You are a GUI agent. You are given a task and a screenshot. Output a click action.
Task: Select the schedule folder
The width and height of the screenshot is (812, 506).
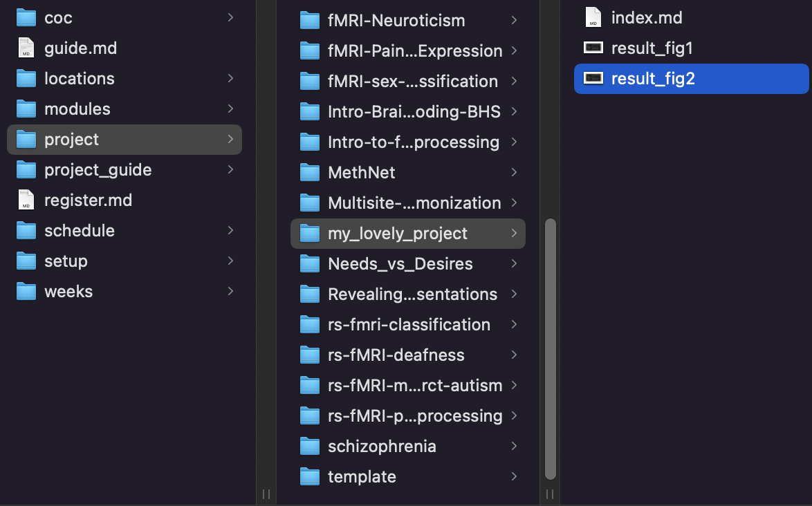(x=124, y=231)
